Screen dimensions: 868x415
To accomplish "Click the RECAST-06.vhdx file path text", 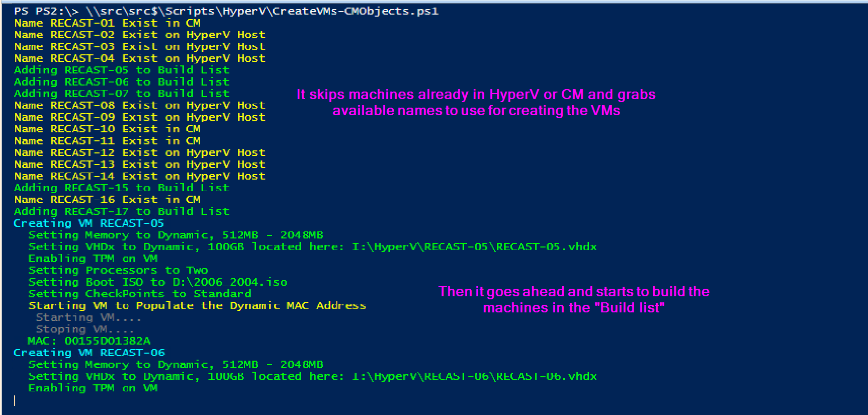I will tap(474, 376).
